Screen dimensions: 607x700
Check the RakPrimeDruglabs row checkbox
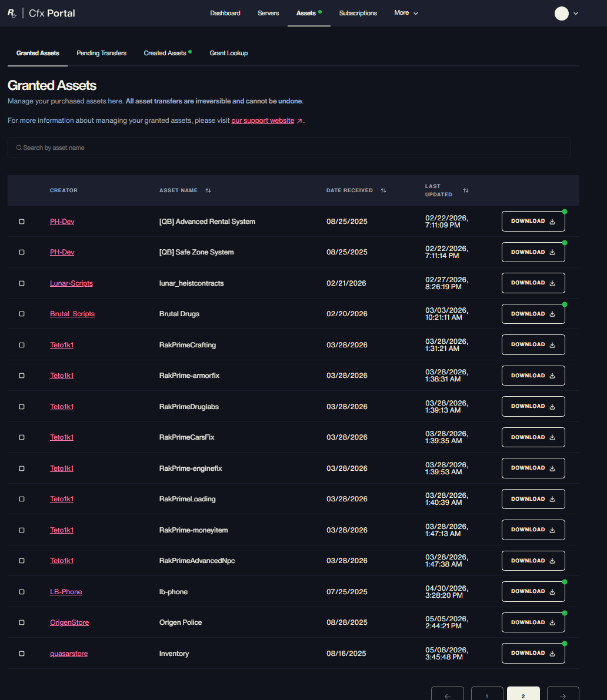click(21, 407)
